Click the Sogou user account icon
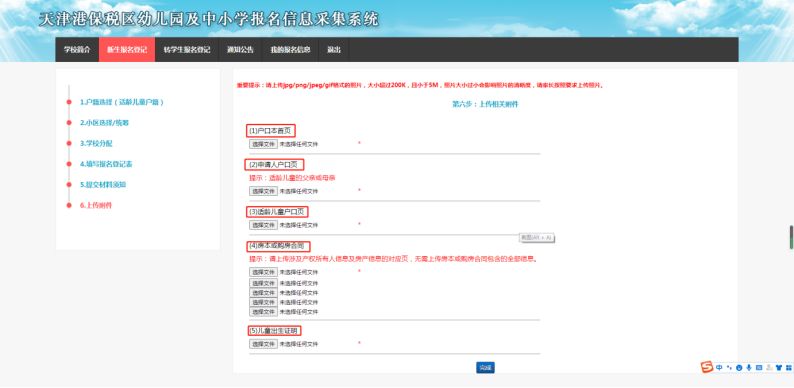794x388 pixels. pyautogui.click(x=769, y=368)
